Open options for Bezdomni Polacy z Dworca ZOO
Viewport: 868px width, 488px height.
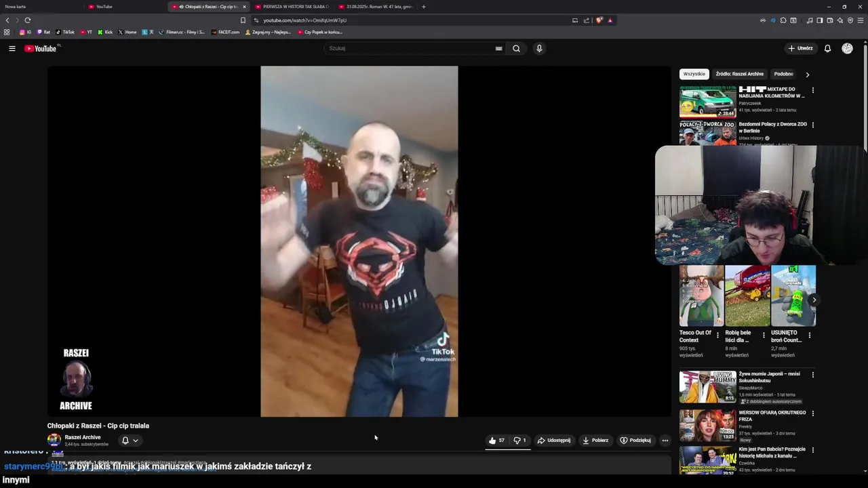pyautogui.click(x=812, y=125)
